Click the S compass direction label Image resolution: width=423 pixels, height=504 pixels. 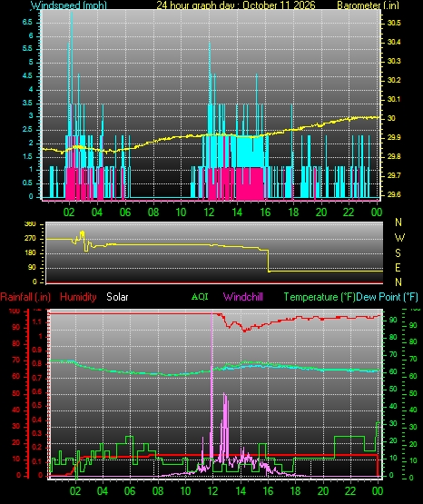coord(398,253)
